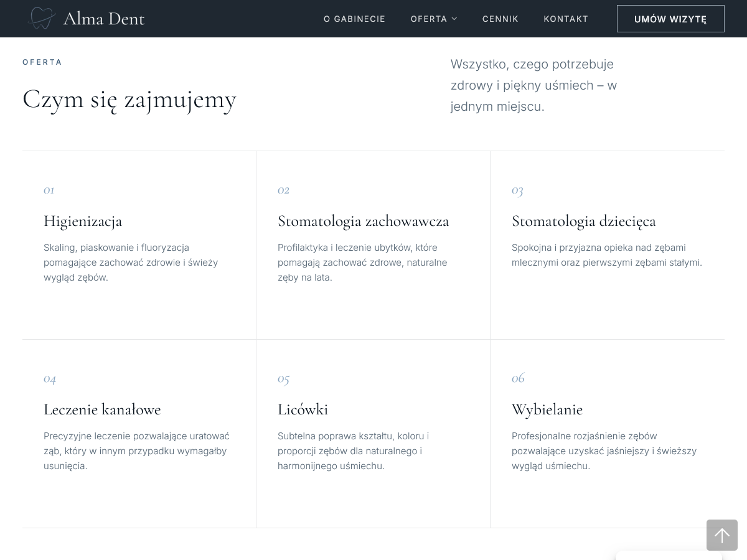Click the number 04 on kanałowe card
Viewport: 747px width, 560px height.
click(x=50, y=378)
